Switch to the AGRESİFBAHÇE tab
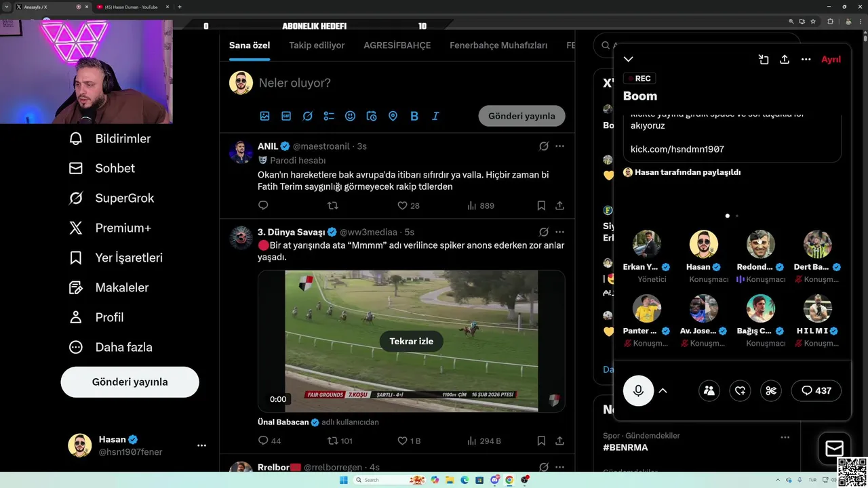 (x=397, y=45)
